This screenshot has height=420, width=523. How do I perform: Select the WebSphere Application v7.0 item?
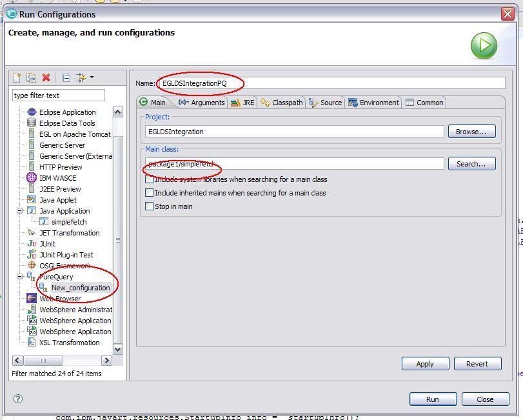[75, 331]
